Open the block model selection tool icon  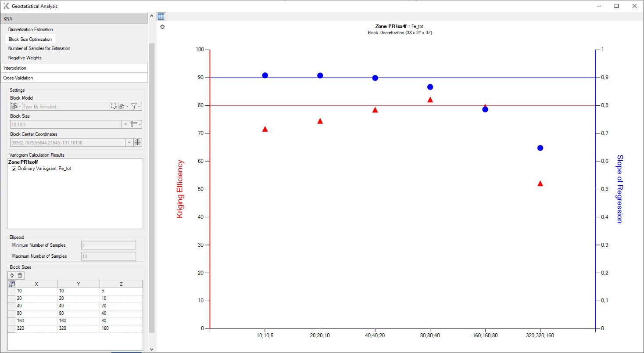tap(13, 106)
